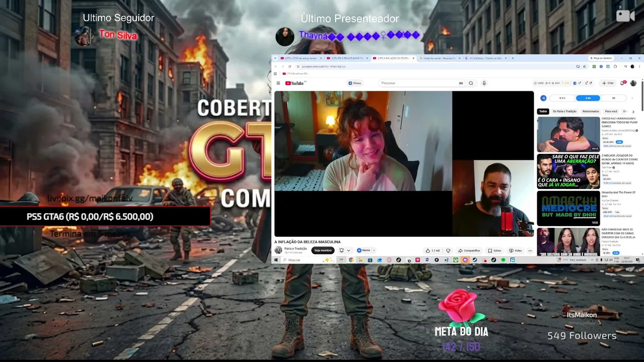Click the camera icon in stream overlay
Screen dimensions: 644x362
(625, 16)
